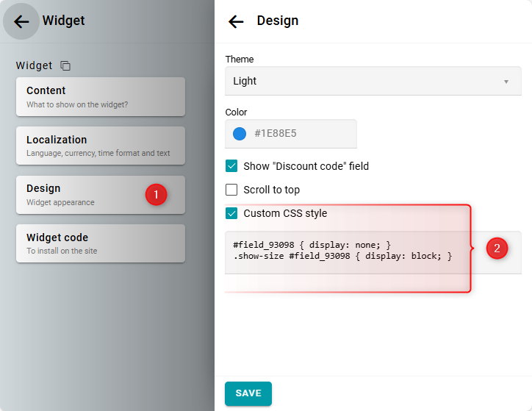
Task: Select the Design menu item
Action: coord(81,195)
